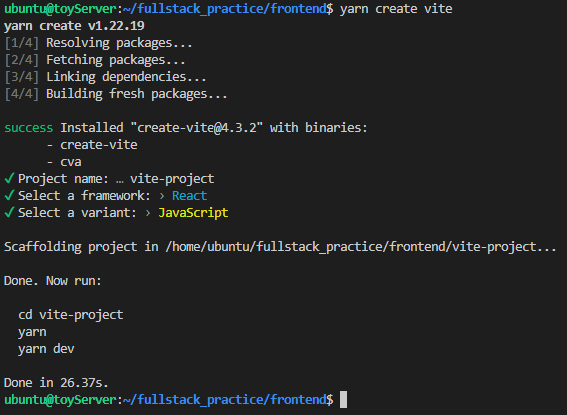
Task: Click the '- cva' binary entry
Action: click(x=64, y=162)
